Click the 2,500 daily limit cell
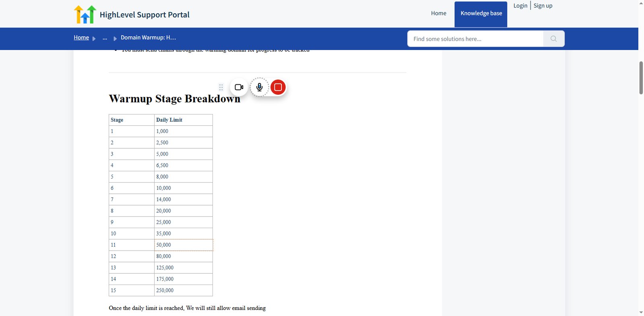644x316 pixels. tap(184, 143)
